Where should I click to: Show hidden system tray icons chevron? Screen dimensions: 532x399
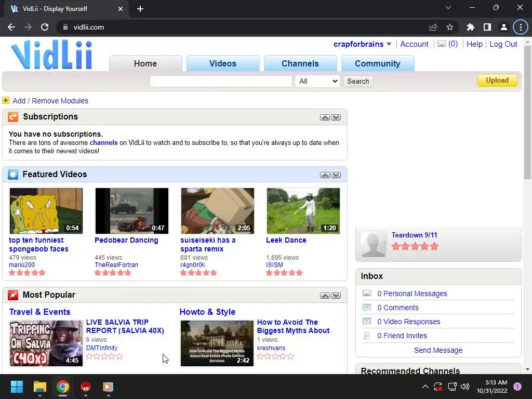click(425, 387)
